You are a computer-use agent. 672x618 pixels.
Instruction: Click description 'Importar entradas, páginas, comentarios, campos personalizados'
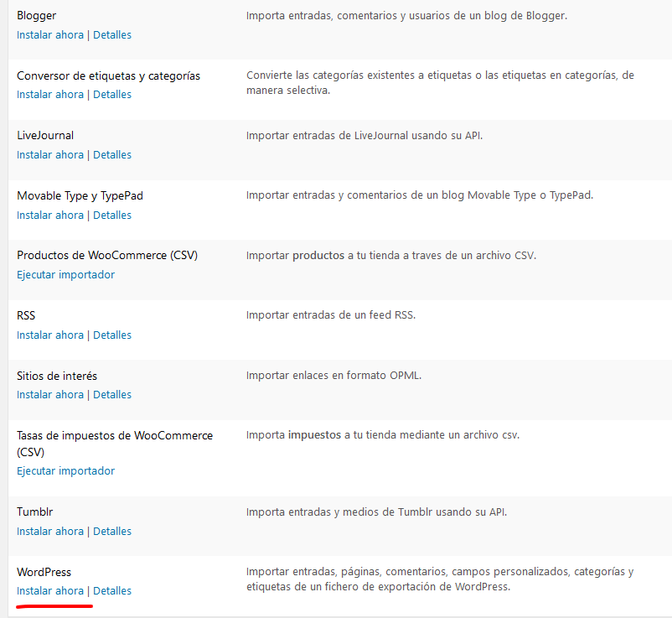pyautogui.click(x=440, y=579)
